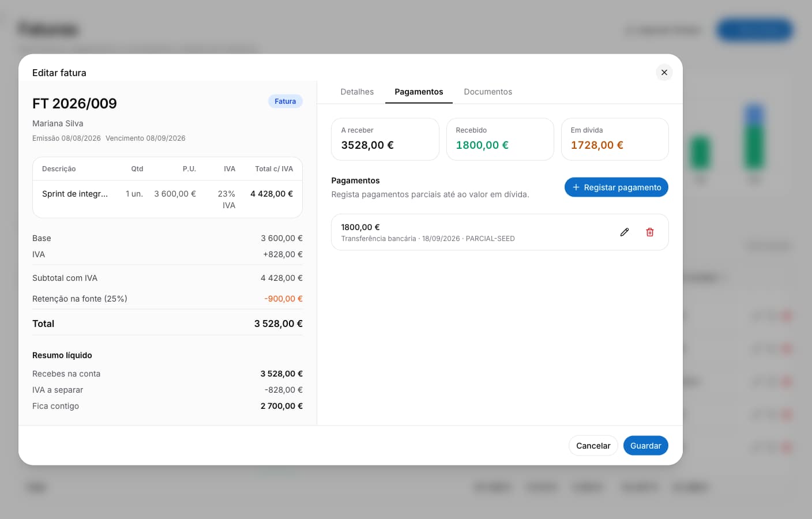Open the Documentos tab
812x519 pixels.
click(x=488, y=92)
